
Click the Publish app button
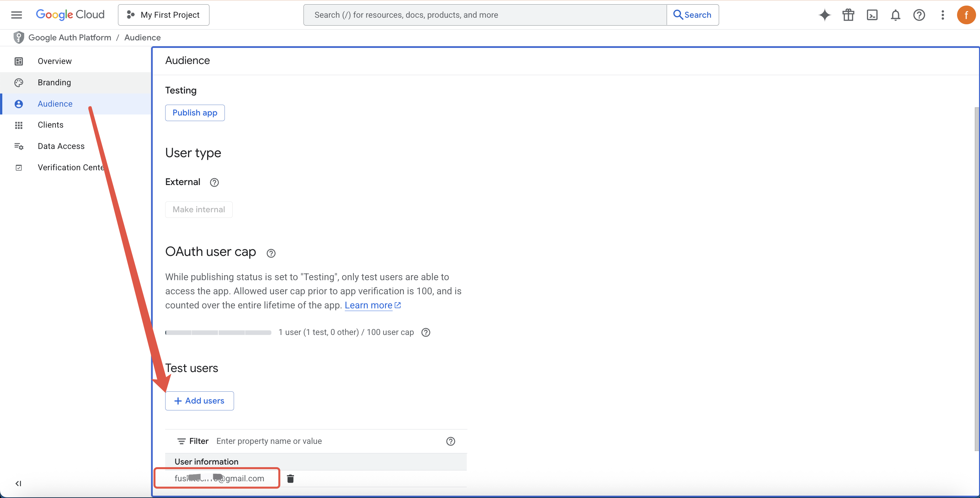pyautogui.click(x=195, y=113)
